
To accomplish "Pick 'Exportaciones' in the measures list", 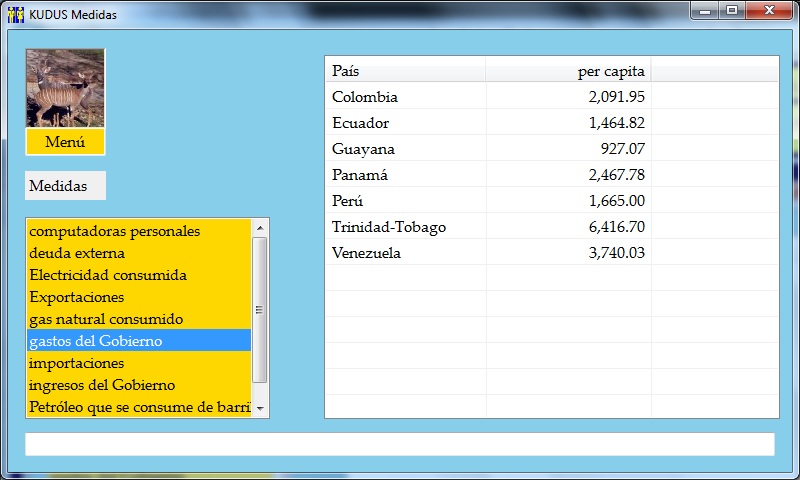I will tap(77, 297).
